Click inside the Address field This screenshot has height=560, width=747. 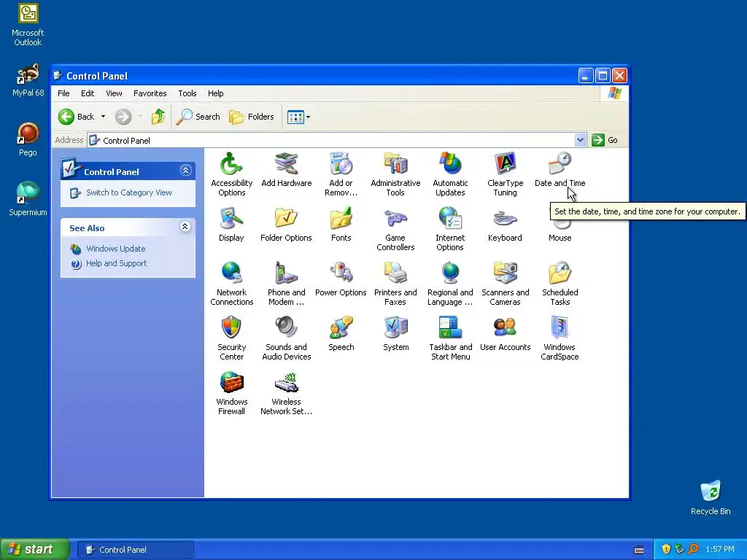click(332, 140)
